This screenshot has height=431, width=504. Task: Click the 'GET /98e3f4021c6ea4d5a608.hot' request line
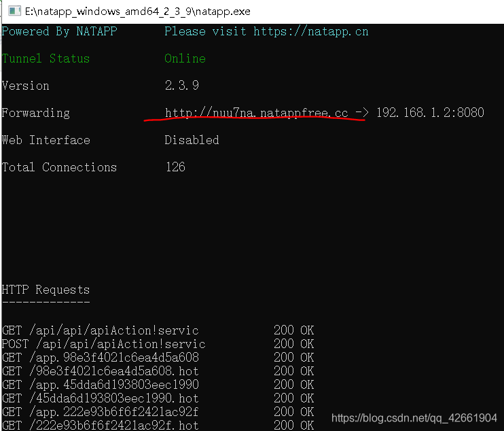pyautogui.click(x=101, y=371)
